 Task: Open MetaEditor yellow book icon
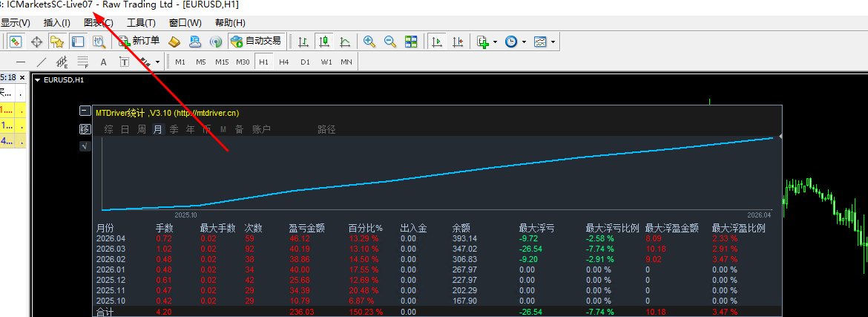[x=175, y=42]
